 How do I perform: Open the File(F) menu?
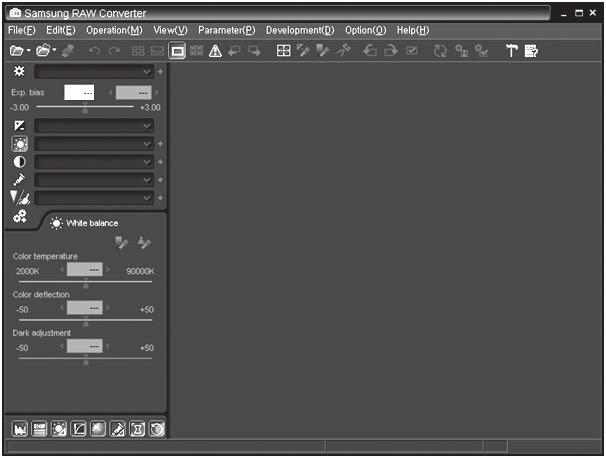(22, 30)
